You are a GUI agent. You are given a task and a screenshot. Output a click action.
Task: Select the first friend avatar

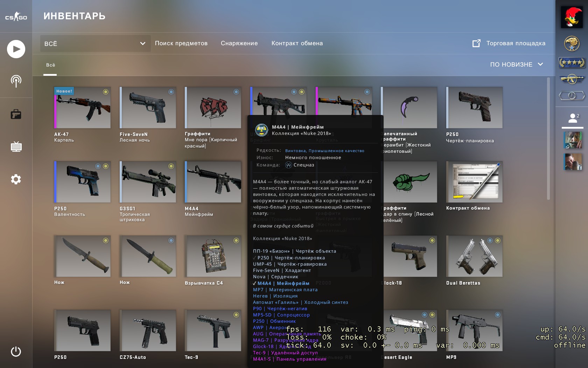[573, 140]
